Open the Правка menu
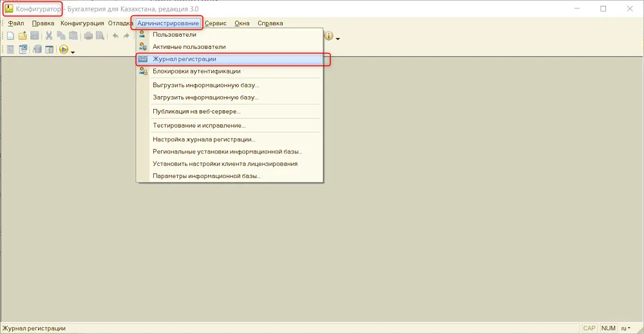The width and height of the screenshot is (644, 334). (x=43, y=23)
